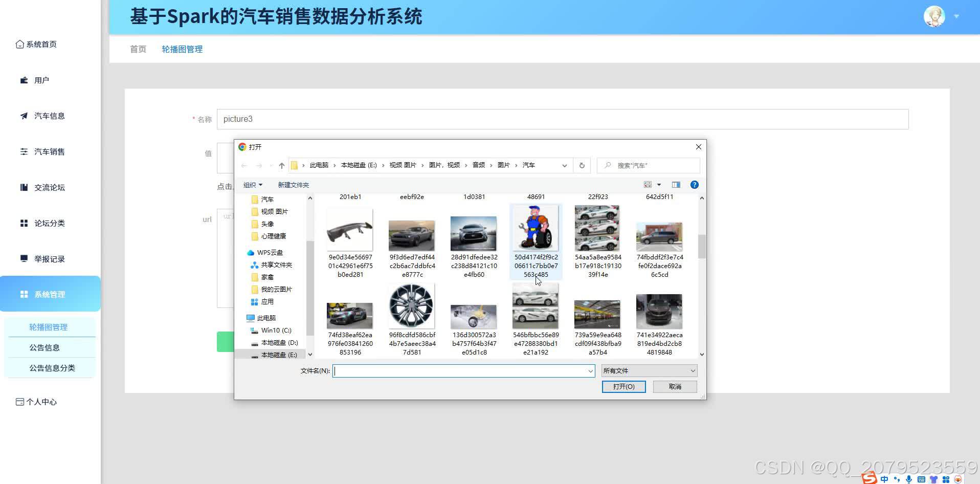Click navigation tree scrollbar up arrow

(310, 199)
